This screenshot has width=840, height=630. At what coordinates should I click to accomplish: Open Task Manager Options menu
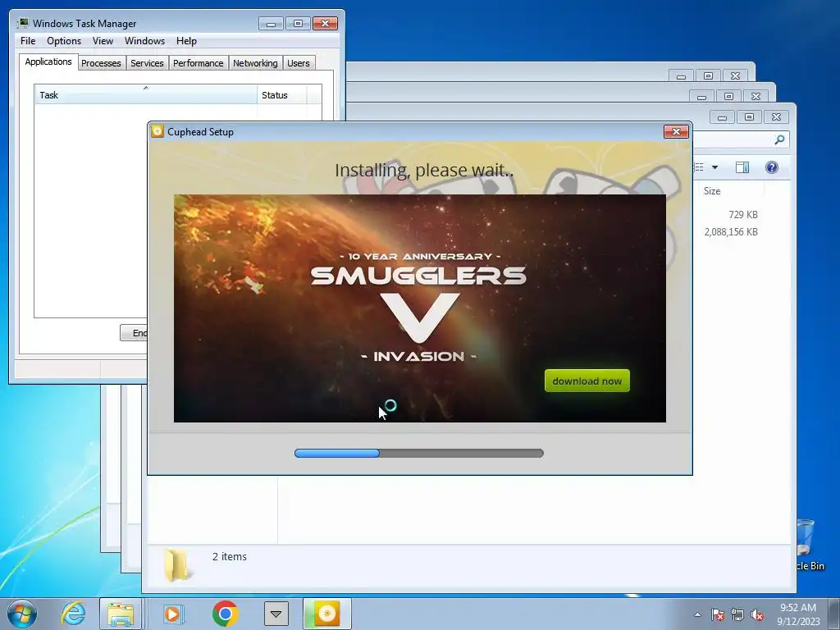[x=64, y=41]
